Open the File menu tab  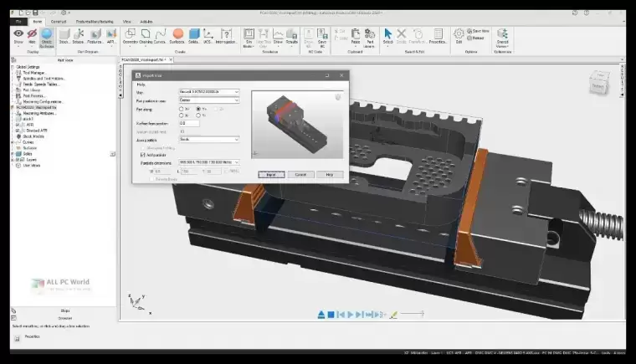click(18, 22)
